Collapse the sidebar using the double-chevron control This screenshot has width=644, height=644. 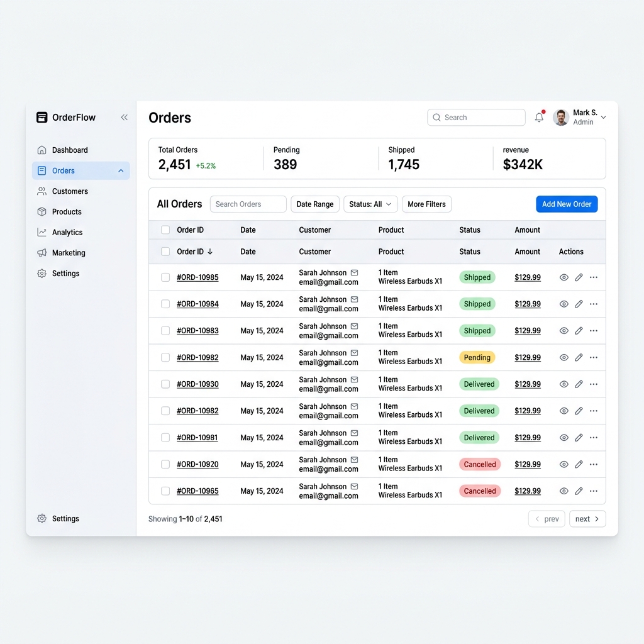coord(124,117)
